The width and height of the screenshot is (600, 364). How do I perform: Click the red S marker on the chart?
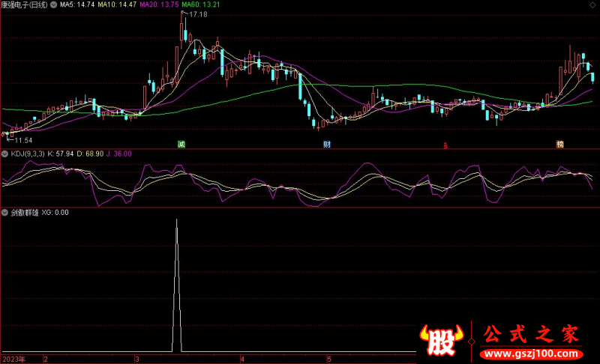point(445,144)
